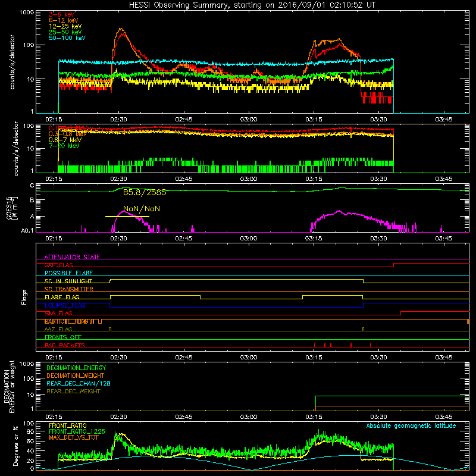
Task: Click the DECIMATION_ENERGY legend label
Action: 76,368
